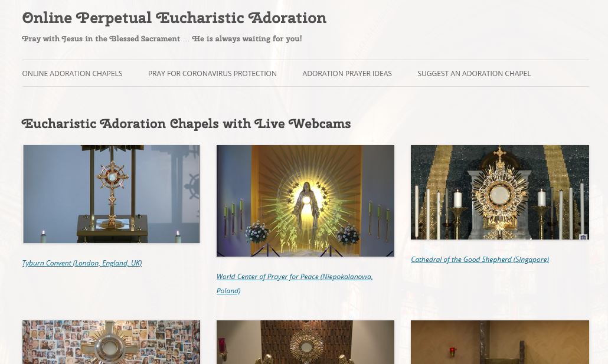Viewport: 608px width, 364px height.
Task: Click the small badge icon in the Singapore cathedral image corner
Action: (583, 237)
